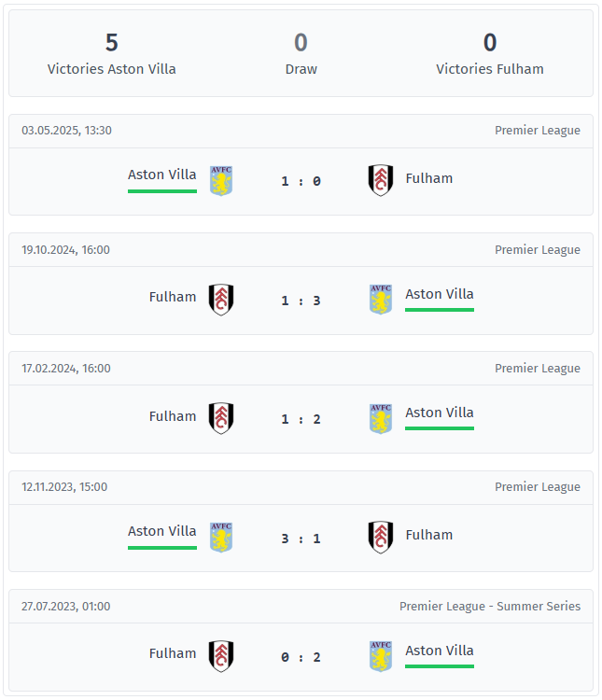
Task: Click Premier League label of 19.10.2024 match
Action: coord(537,250)
